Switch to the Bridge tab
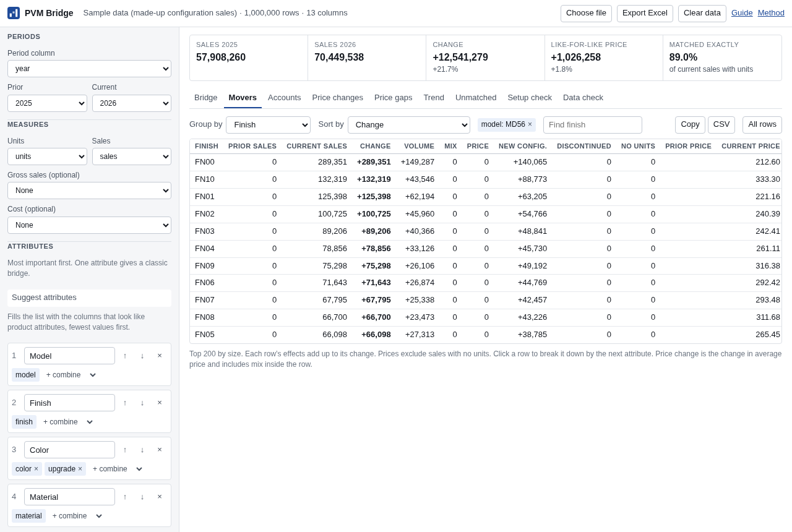Screen dimensions: 792x532 (206, 98)
